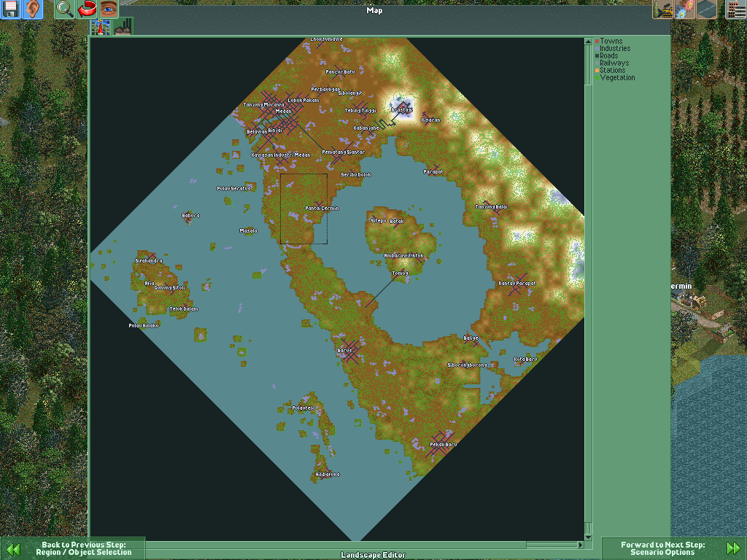This screenshot has height=560, width=747.
Task: Open the save/load floppy disk menu
Action: [x=10, y=9]
